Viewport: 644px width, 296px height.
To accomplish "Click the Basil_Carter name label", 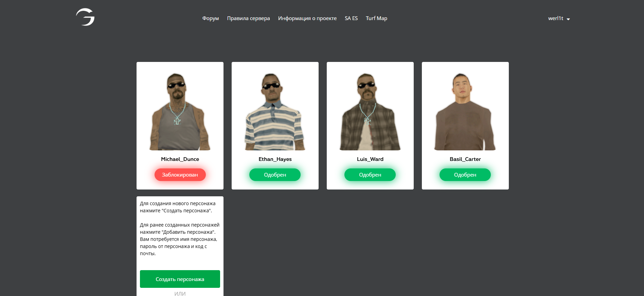I will tap(465, 159).
